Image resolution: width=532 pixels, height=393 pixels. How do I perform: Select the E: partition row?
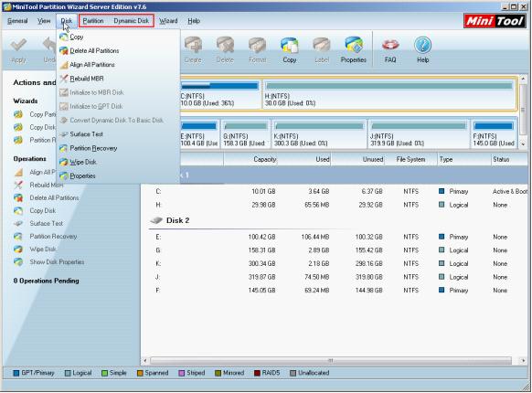(335, 237)
